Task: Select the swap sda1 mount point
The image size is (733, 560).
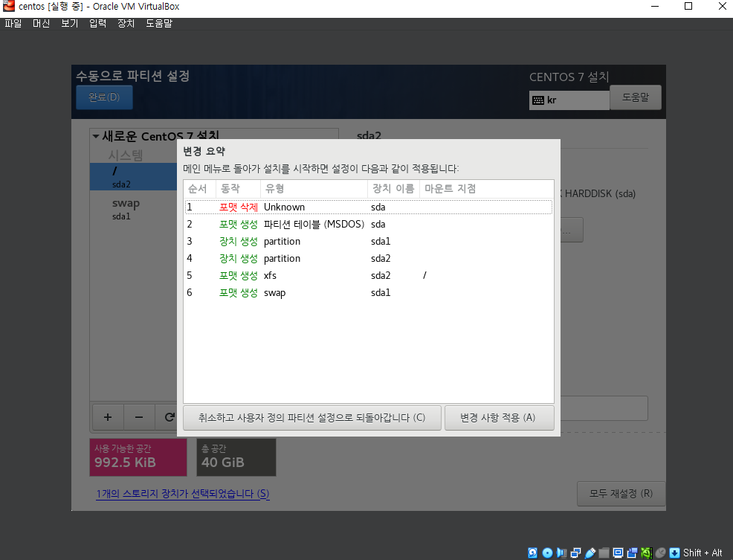Action: tap(134, 209)
